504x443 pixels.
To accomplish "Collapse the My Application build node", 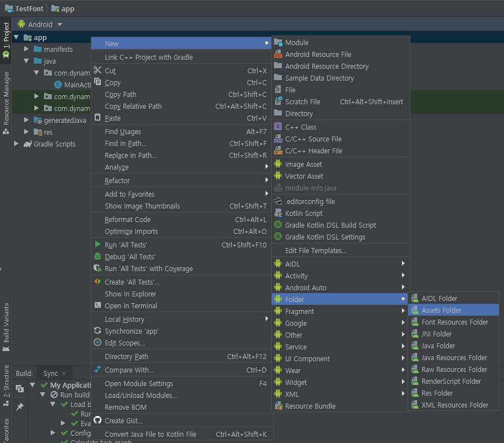I will pos(33,384).
